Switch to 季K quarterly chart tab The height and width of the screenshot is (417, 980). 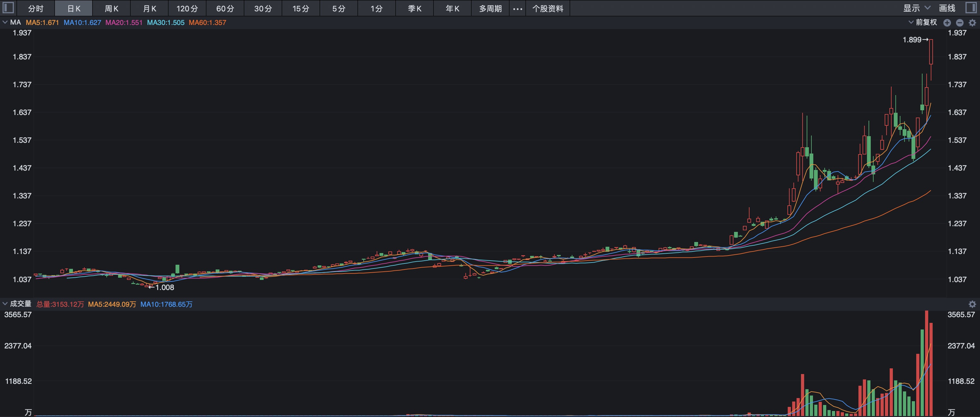[x=415, y=9]
